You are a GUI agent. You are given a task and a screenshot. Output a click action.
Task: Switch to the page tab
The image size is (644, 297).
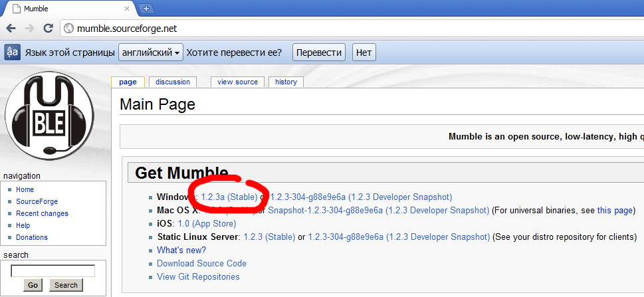128,82
